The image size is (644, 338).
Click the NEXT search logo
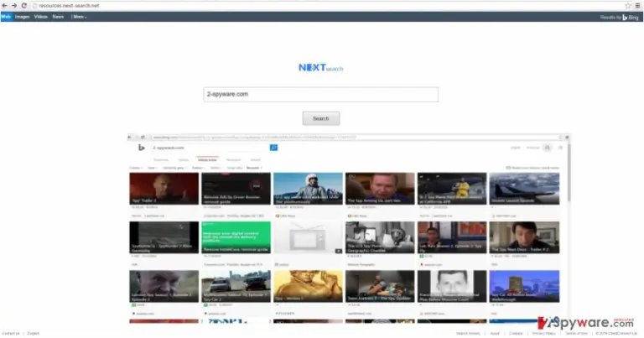(321, 68)
